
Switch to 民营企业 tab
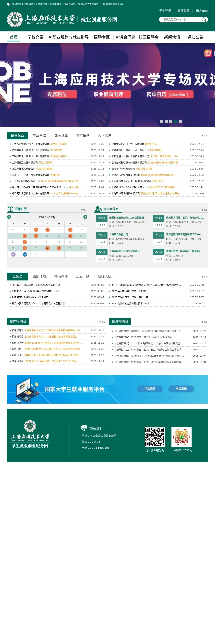[18, 135]
